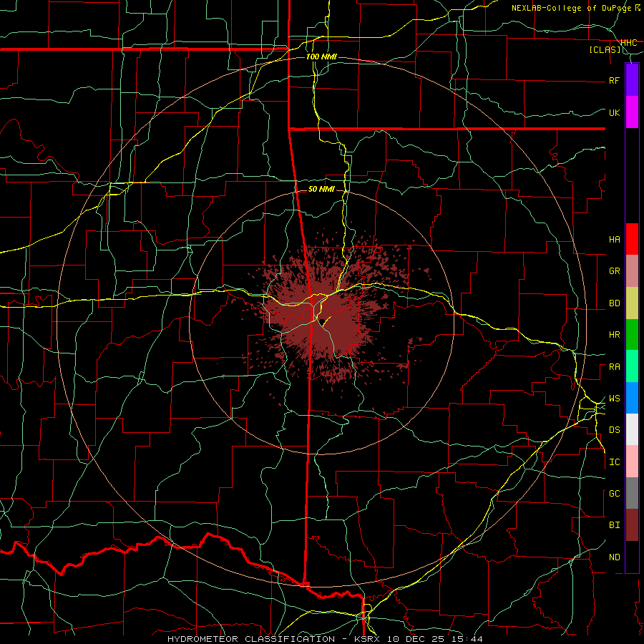Click the BI legend label
Image resolution: width=644 pixels, height=644 pixels.
[614, 525]
